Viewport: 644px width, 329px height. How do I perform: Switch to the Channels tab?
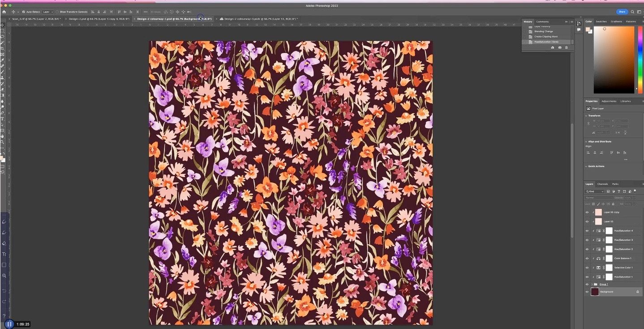(x=602, y=184)
